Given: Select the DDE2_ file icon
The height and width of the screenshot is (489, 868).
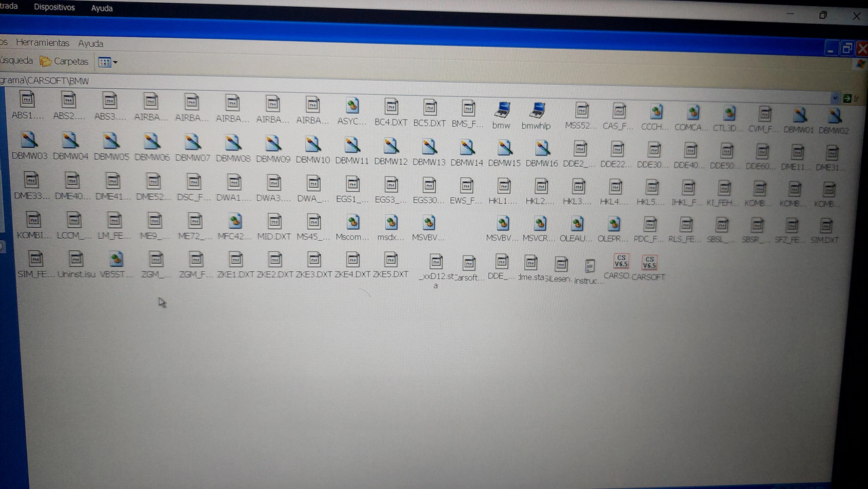Looking at the screenshot, I should click(x=580, y=149).
